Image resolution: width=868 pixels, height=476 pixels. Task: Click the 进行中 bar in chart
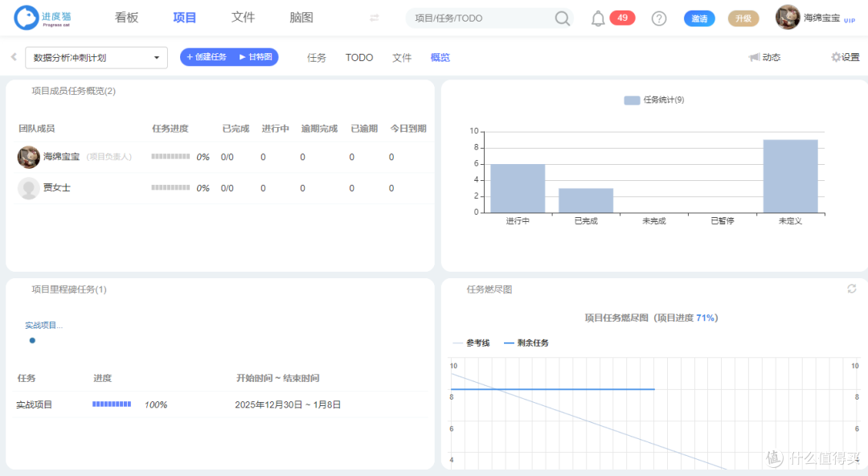[x=518, y=188]
